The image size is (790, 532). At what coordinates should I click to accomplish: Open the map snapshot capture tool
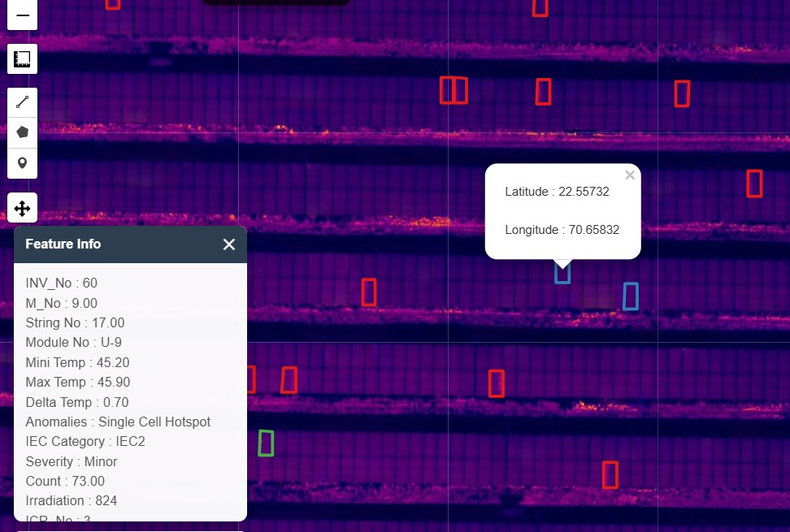coord(22,58)
